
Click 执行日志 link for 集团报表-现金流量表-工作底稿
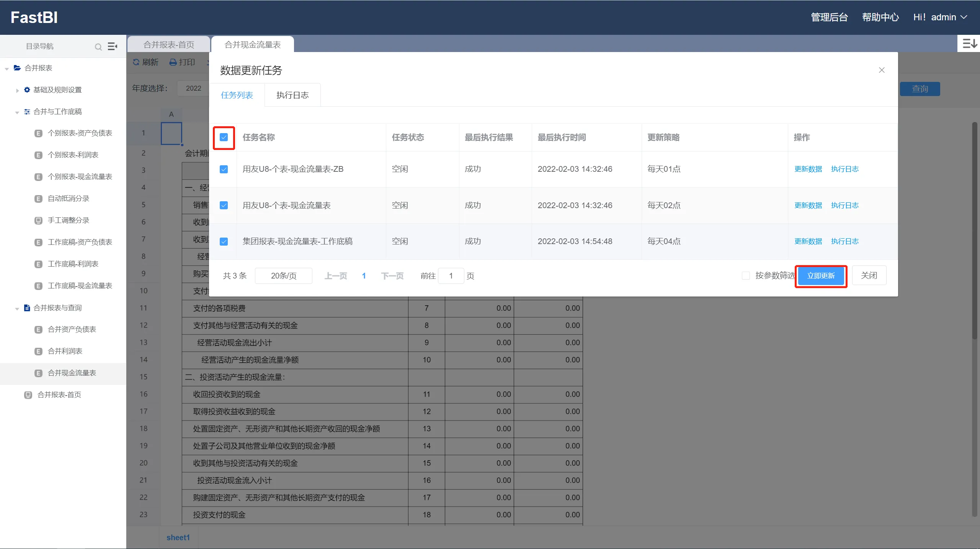[845, 241]
